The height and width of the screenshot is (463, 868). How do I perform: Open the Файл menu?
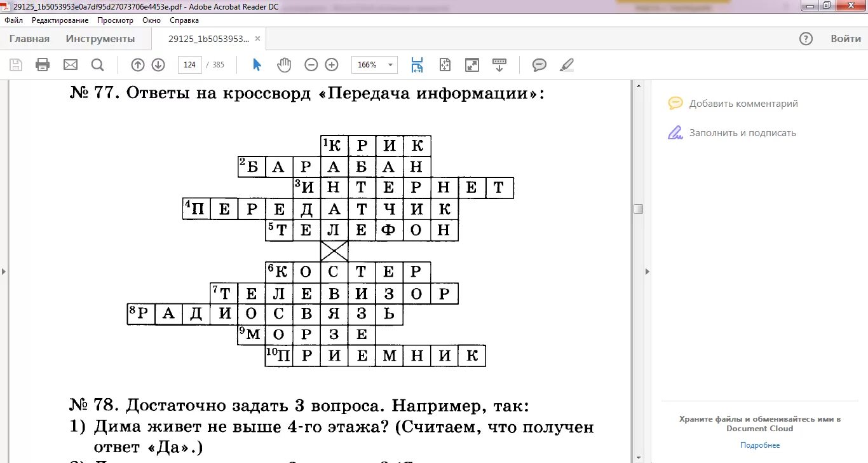(13, 20)
